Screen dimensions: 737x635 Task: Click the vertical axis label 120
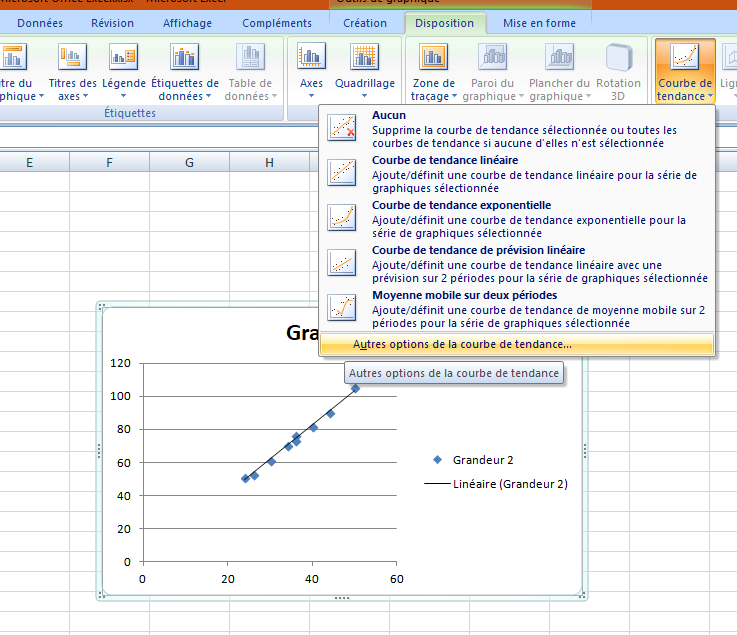[120, 363]
